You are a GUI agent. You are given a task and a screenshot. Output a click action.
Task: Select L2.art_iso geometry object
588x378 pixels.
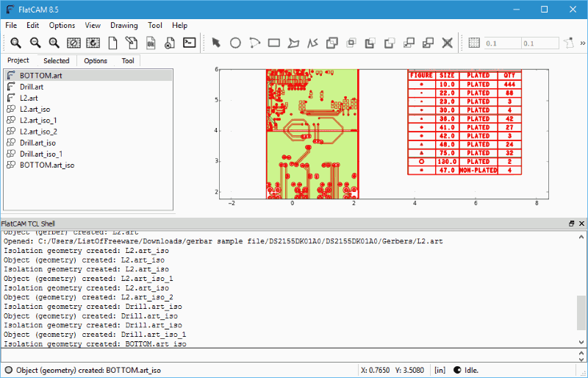tap(88, 110)
